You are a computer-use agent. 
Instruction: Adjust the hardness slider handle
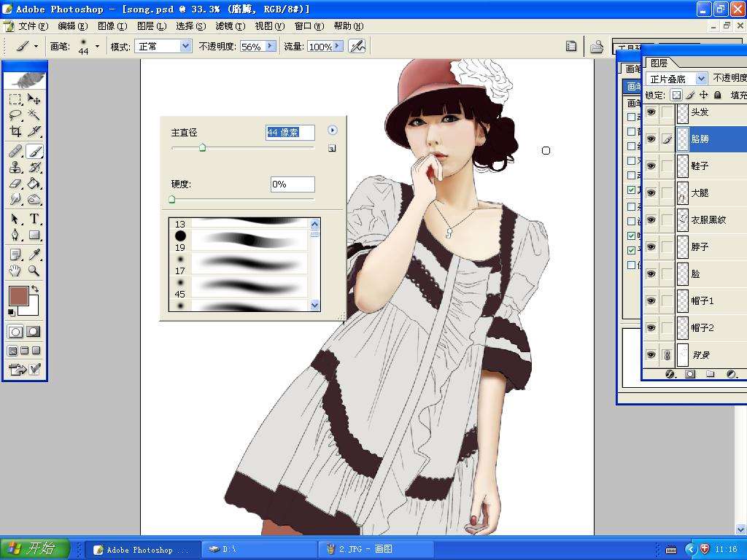pyautogui.click(x=172, y=199)
